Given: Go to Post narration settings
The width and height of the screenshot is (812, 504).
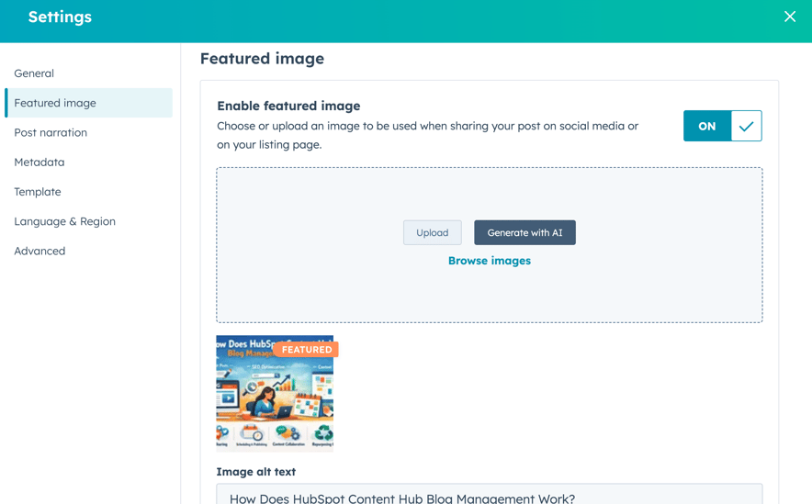Looking at the screenshot, I should click(x=51, y=132).
